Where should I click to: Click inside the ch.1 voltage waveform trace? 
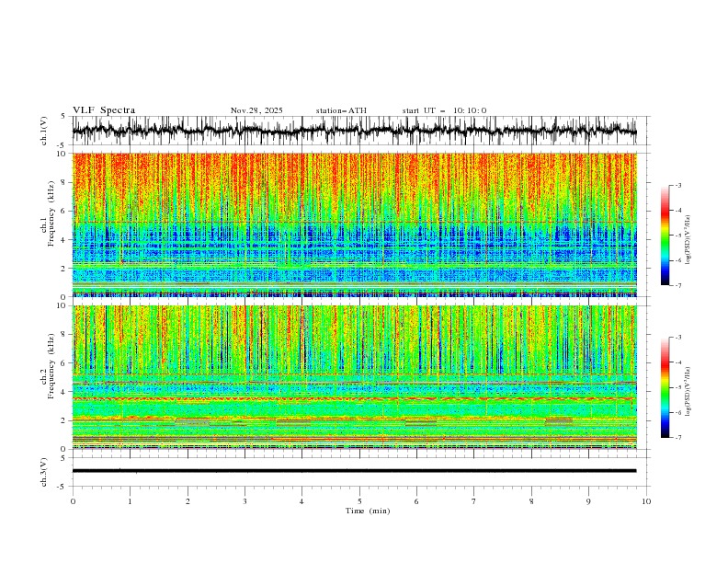354,131
